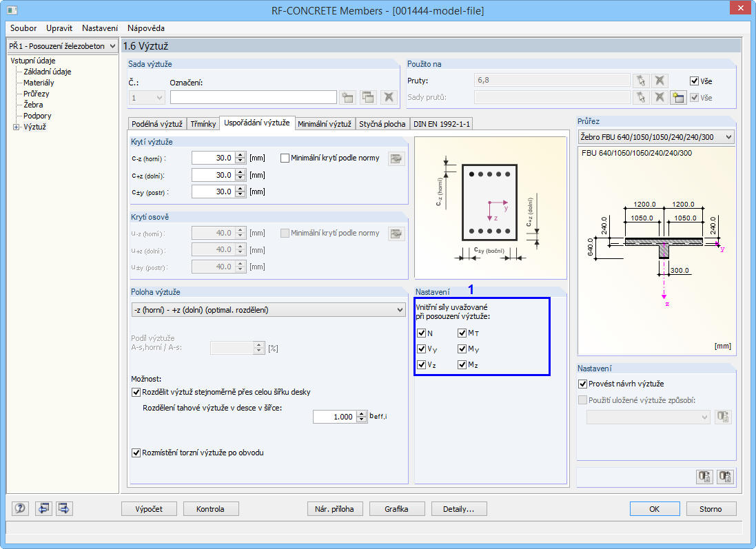
Task: Select members graphically using the pick icon
Action: (641, 81)
